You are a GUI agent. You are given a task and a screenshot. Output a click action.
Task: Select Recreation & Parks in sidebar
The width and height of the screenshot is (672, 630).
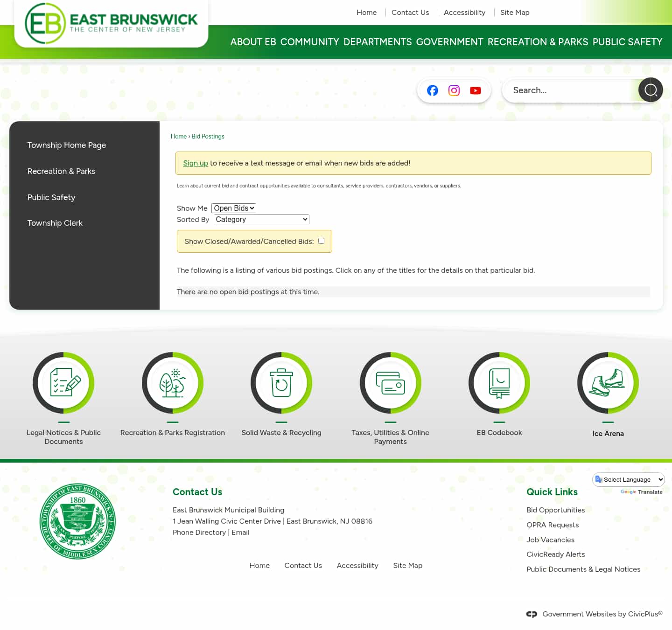click(61, 171)
